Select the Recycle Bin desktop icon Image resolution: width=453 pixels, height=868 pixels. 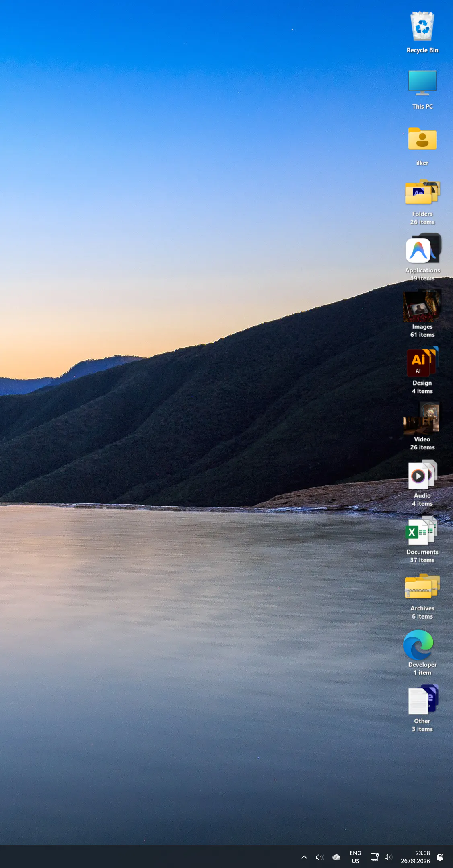422,32
